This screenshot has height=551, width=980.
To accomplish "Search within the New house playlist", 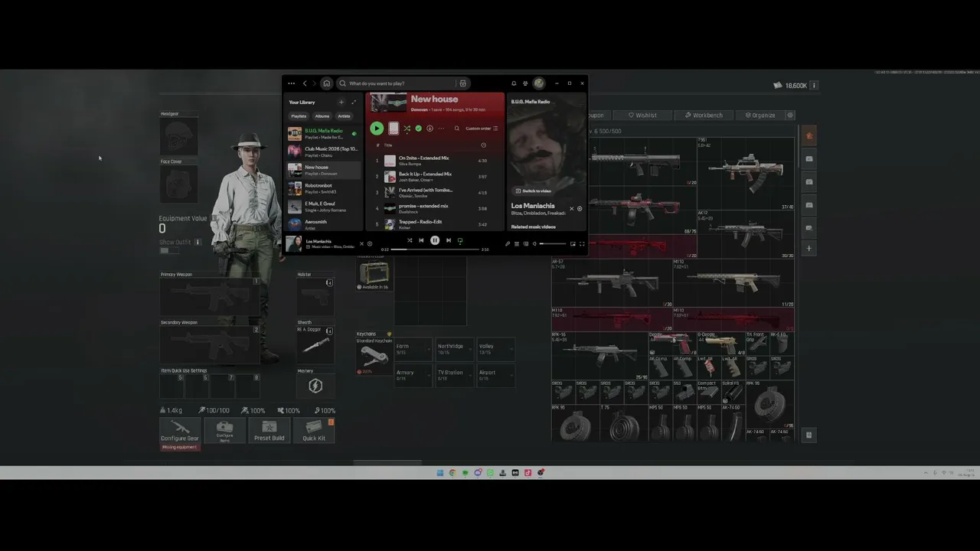I will point(457,129).
